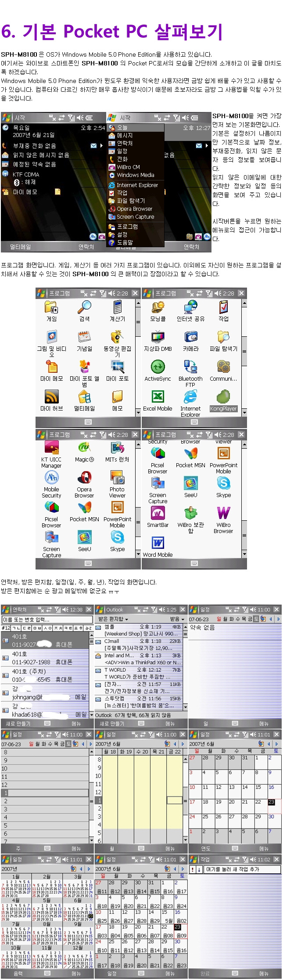This screenshot has height=980, width=283.
Task: Click the 이름 또는 번호 입력 search field
Action: 47,620
